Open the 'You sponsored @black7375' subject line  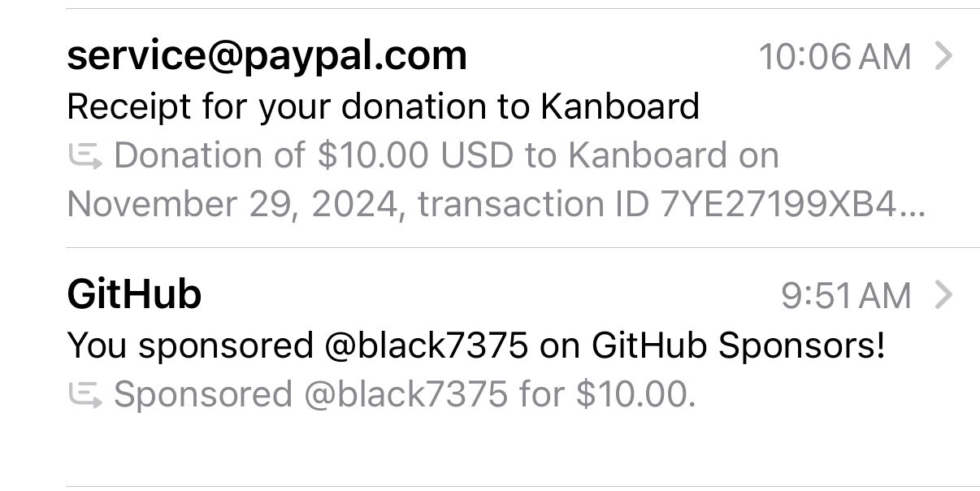[475, 345]
